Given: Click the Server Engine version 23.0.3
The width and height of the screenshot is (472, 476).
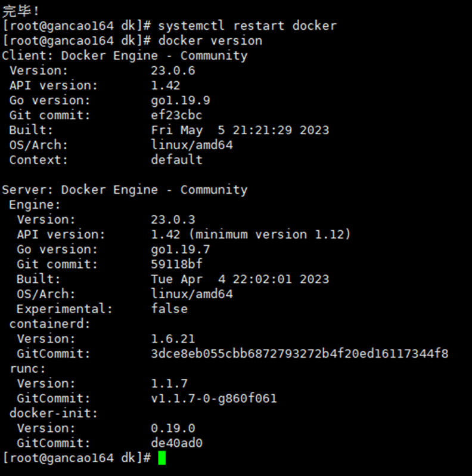Looking at the screenshot, I should (173, 220).
